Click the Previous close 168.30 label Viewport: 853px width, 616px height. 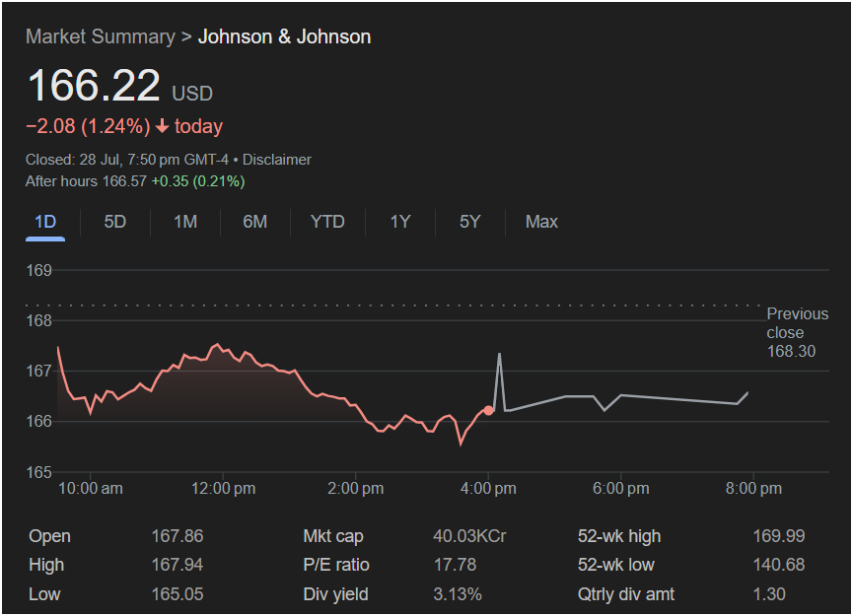coord(798,332)
